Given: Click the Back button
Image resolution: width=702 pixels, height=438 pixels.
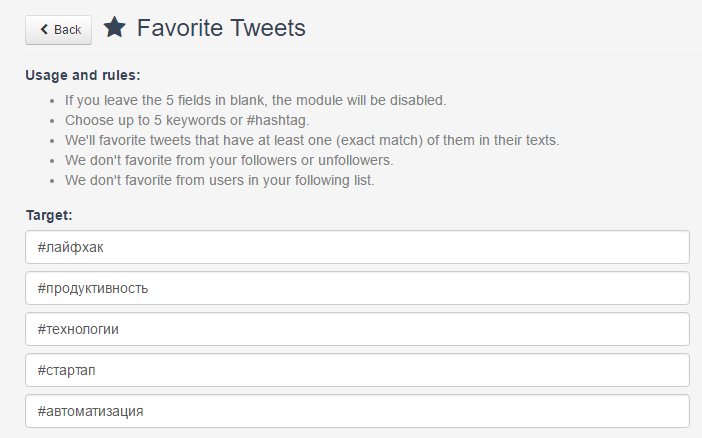Looking at the screenshot, I should [58, 30].
